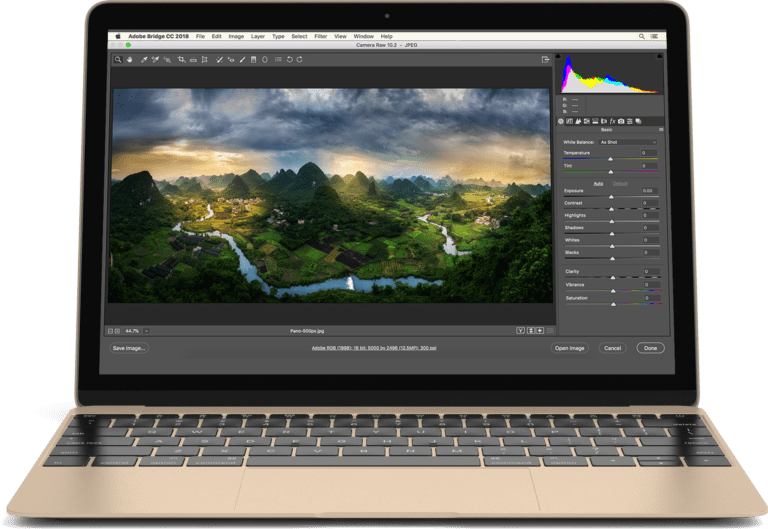Viewport: 768px width, 529px height.
Task: Open the Edit menu
Action: pos(216,36)
